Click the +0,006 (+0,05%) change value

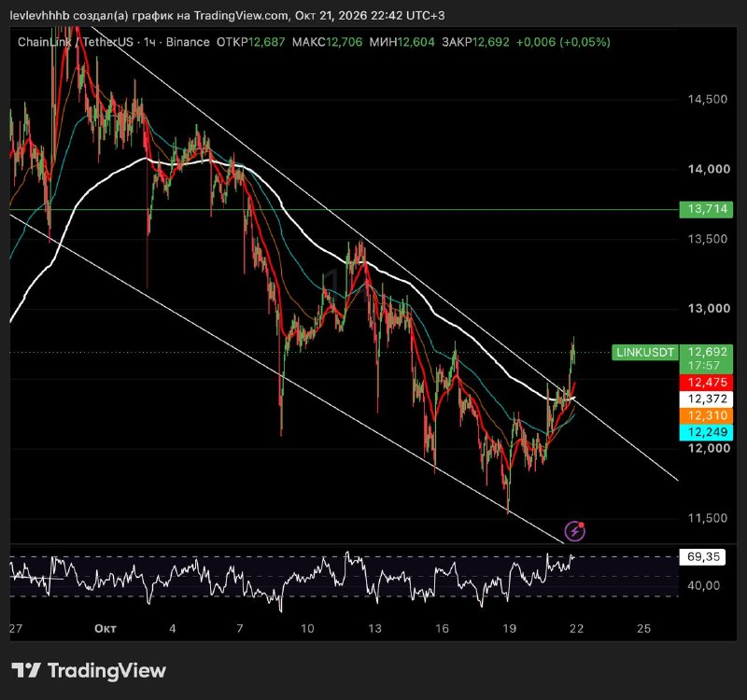click(563, 42)
